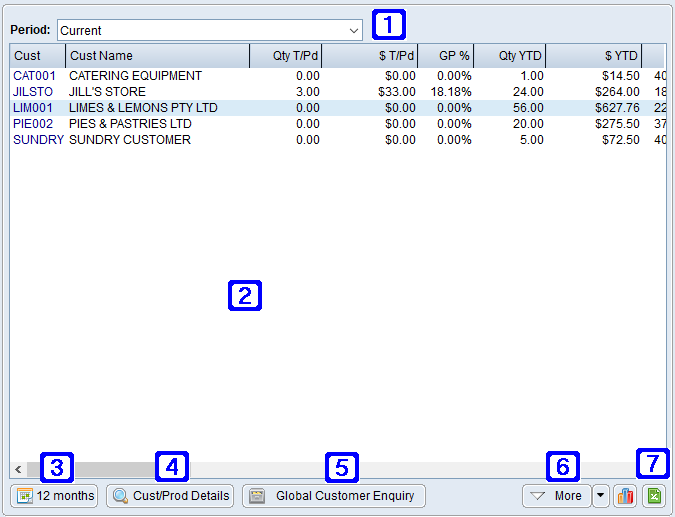Click the $275.50 YTD value
This screenshot has width=675, height=517.
(617, 124)
